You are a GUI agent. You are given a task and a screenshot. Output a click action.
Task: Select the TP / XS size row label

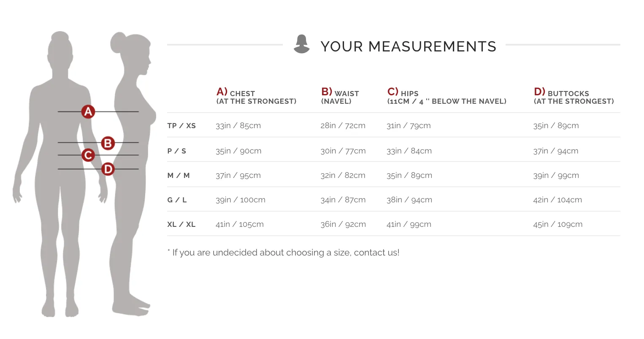(x=181, y=126)
